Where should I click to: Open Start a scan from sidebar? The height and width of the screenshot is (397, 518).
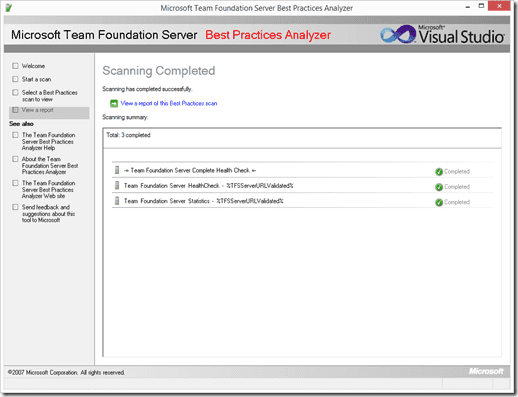click(36, 79)
